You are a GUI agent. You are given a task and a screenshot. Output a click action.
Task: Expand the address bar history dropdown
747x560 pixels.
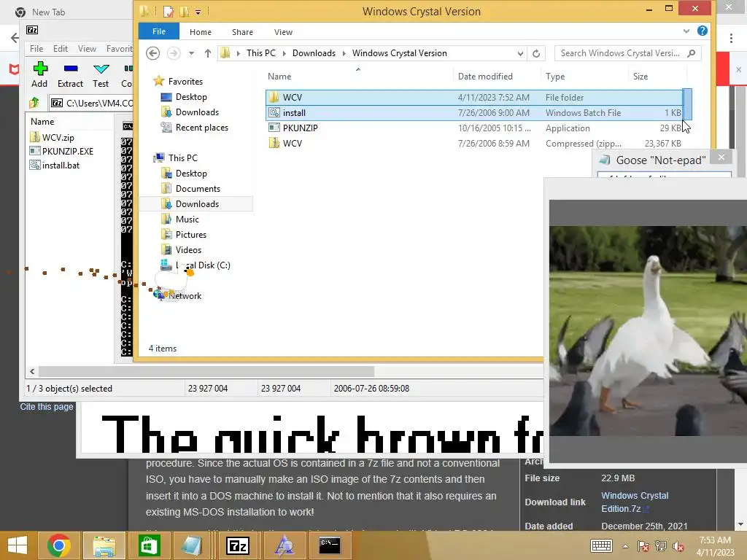tap(520, 53)
